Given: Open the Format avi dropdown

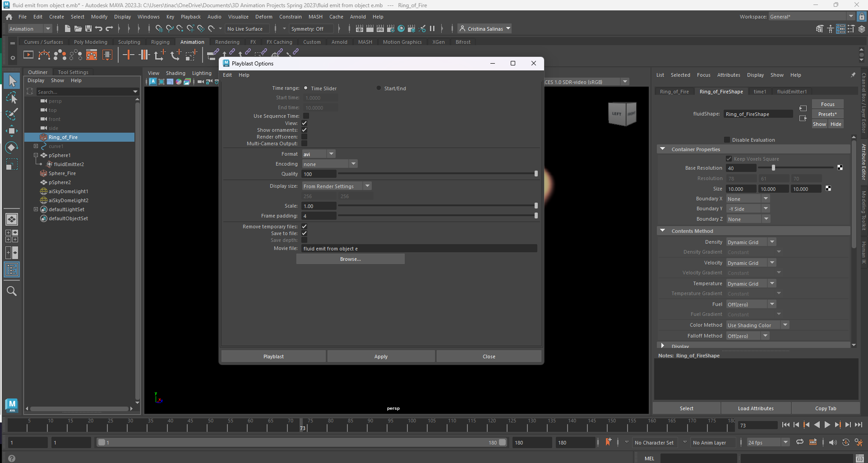Looking at the screenshot, I should [319, 154].
